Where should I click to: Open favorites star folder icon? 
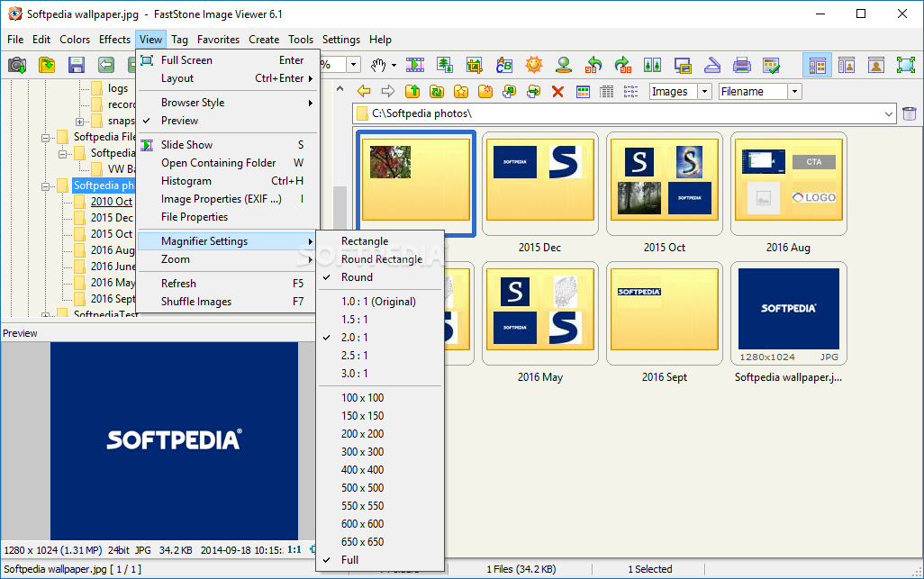461,91
